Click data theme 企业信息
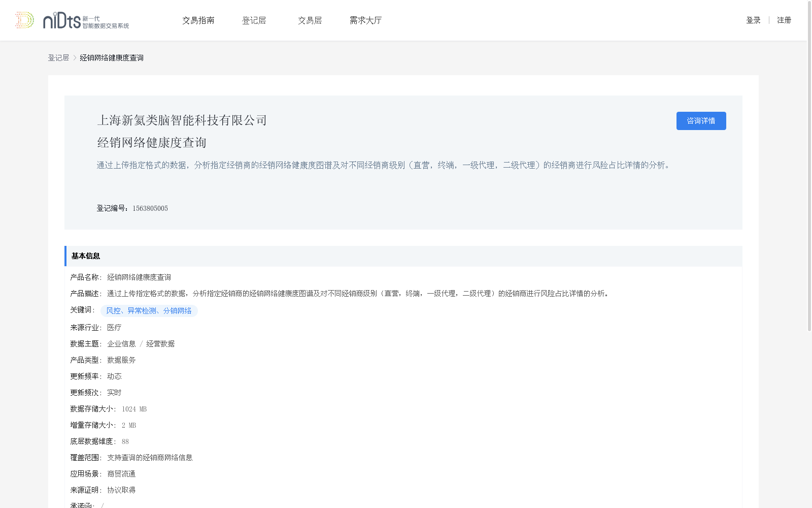 121,344
